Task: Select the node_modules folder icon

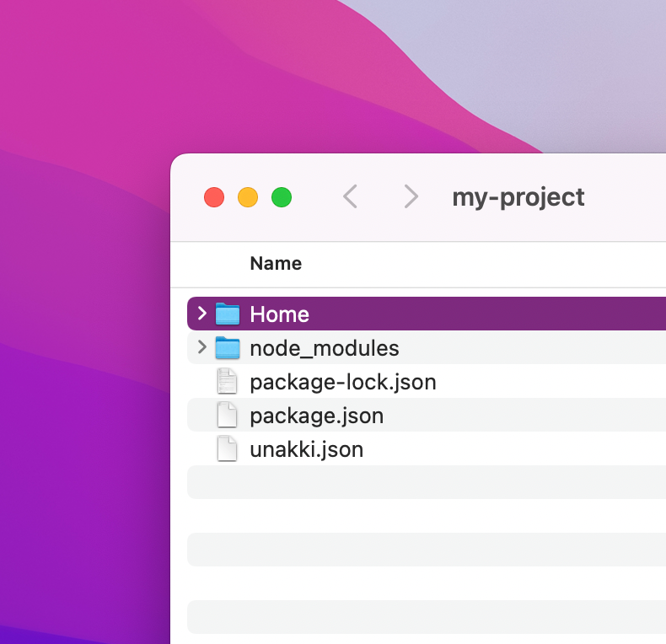Action: coord(228,347)
